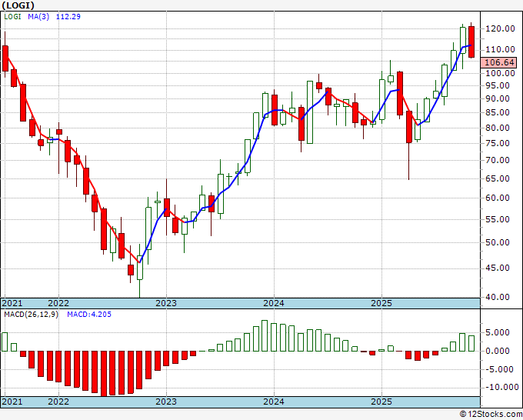Image resolution: width=523 pixels, height=420 pixels.
Task: Select the highlighted current price tag 106.64
Action: coord(499,62)
